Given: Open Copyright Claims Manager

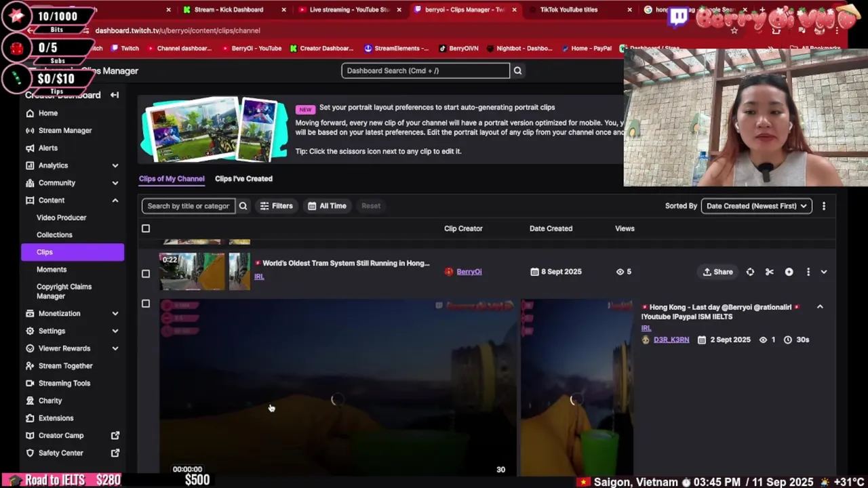Looking at the screenshot, I should tap(64, 291).
